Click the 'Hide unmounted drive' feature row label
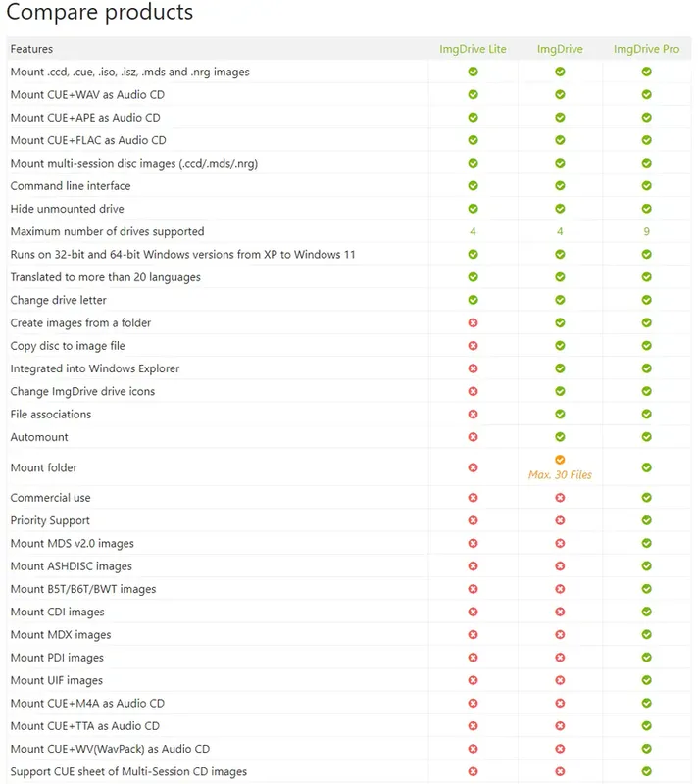Viewport: 698px width, 784px height. click(x=67, y=209)
